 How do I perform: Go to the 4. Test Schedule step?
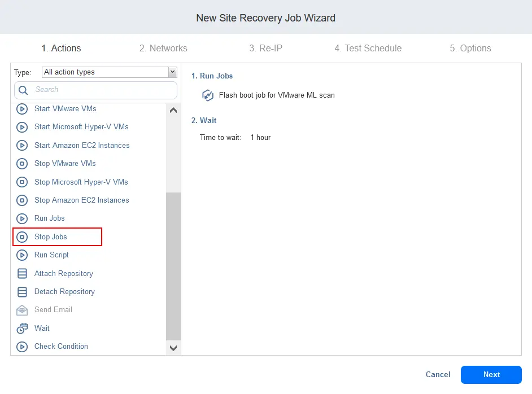tap(368, 48)
